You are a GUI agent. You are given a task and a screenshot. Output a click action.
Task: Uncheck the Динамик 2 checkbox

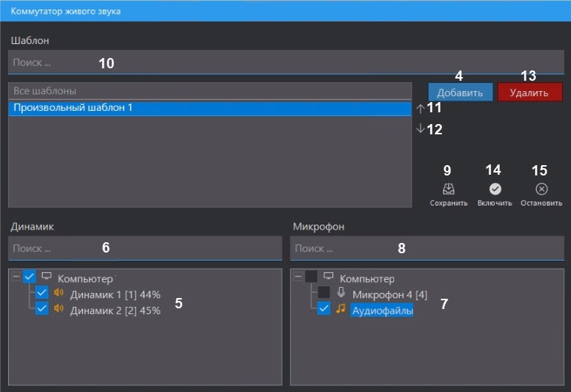click(42, 309)
